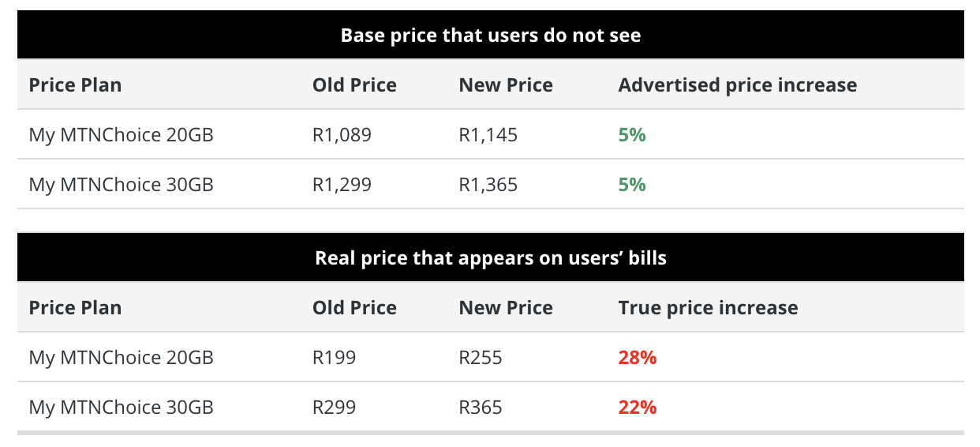The image size is (980, 447).
Task: Select the R299 old price value
Action: 334,408
